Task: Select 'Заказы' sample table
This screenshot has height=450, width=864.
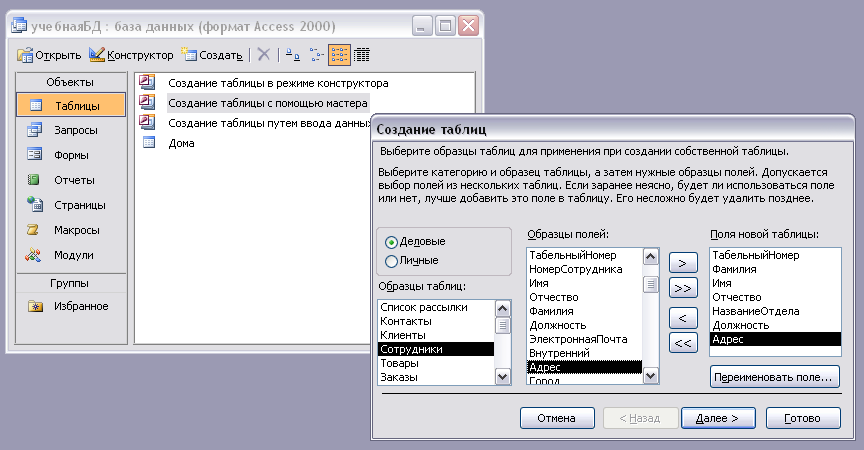Action: click(436, 377)
